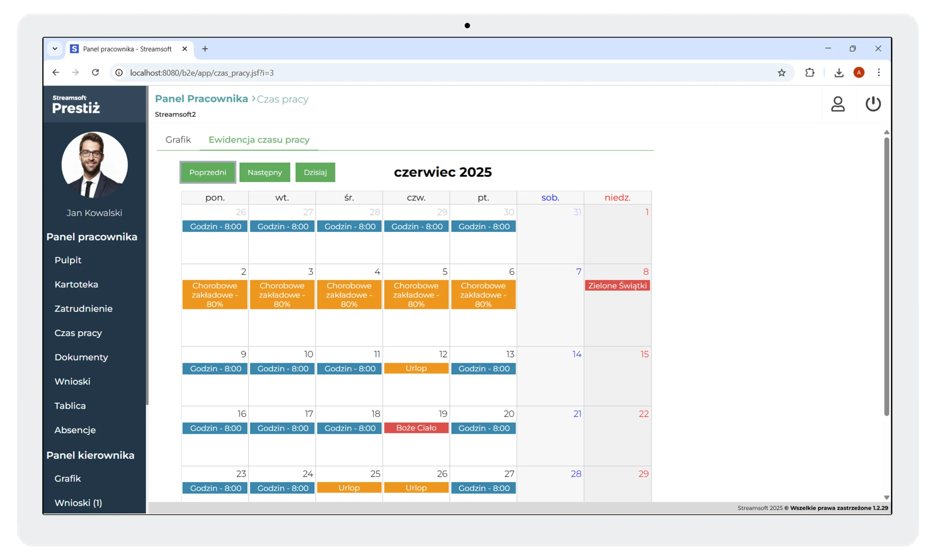The image size is (934, 560).
Task: Go to Następny month
Action: 265,173
